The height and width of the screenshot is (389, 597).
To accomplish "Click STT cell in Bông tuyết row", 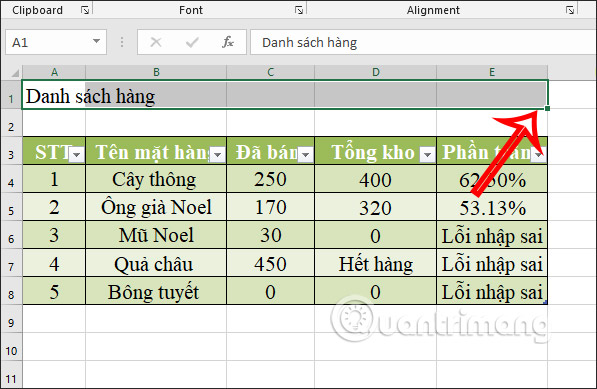I will coord(54,291).
